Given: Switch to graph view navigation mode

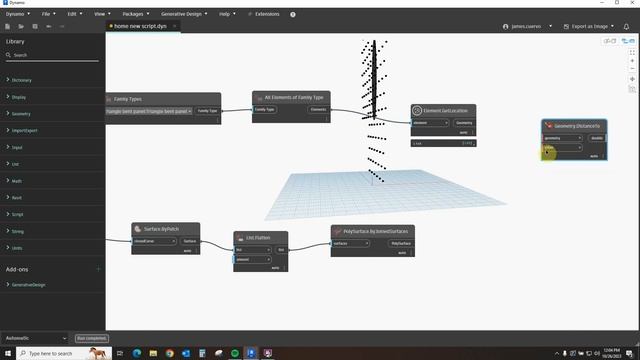Looking at the screenshot, I should pyautogui.click(x=628, y=41).
